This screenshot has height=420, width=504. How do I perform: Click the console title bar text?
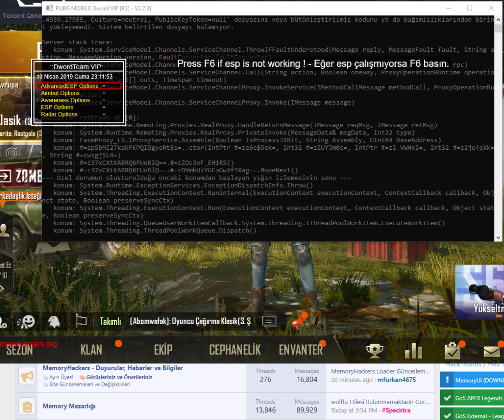point(103,8)
